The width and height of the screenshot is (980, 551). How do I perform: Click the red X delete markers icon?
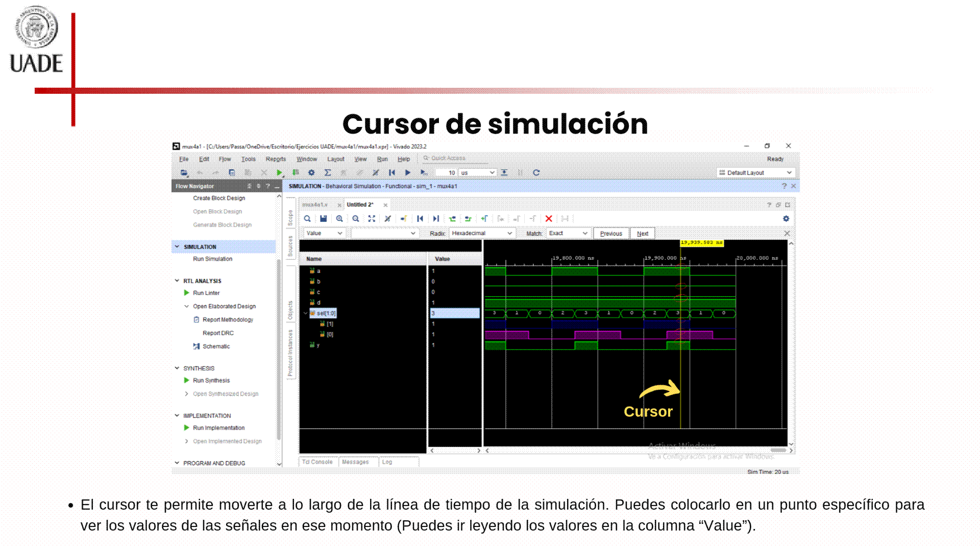point(549,219)
